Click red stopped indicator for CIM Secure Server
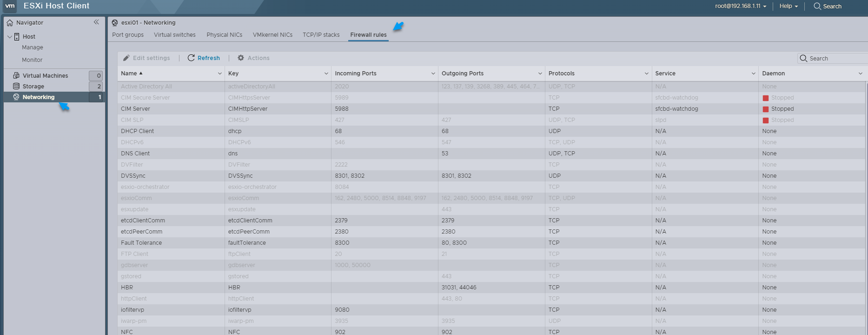The height and width of the screenshot is (335, 868). coord(766,98)
